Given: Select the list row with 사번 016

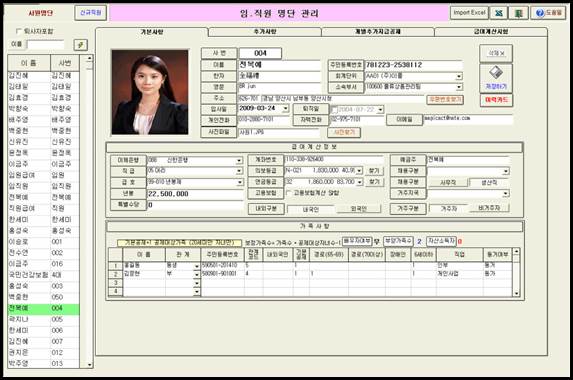Looking at the screenshot, I should (43, 264).
